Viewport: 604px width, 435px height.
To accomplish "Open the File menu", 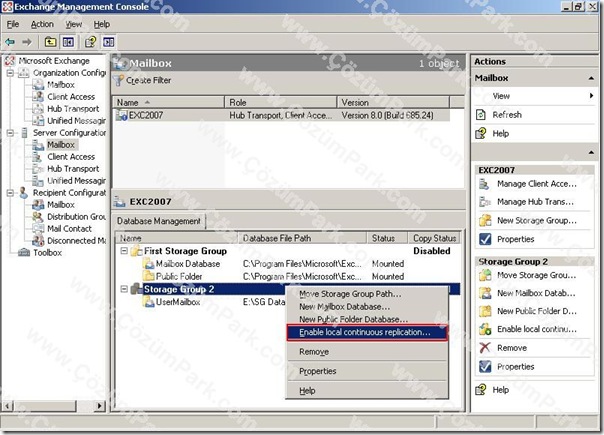I will [13, 24].
